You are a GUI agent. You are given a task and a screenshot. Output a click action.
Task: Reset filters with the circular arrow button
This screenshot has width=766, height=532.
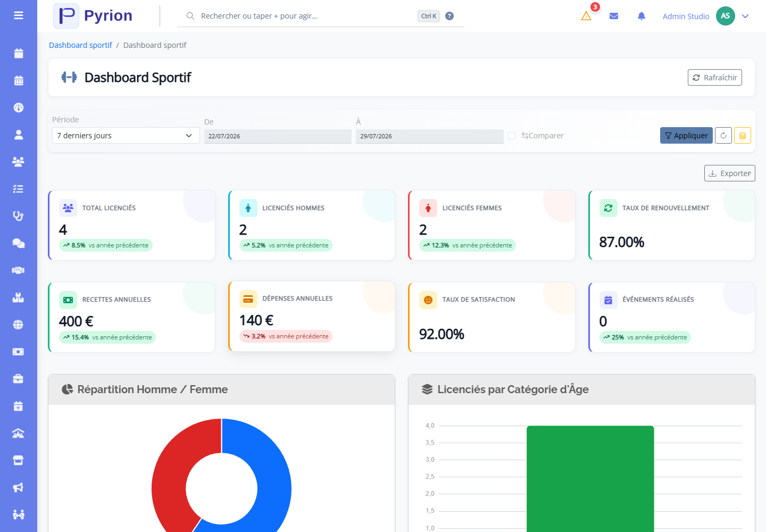coord(723,136)
